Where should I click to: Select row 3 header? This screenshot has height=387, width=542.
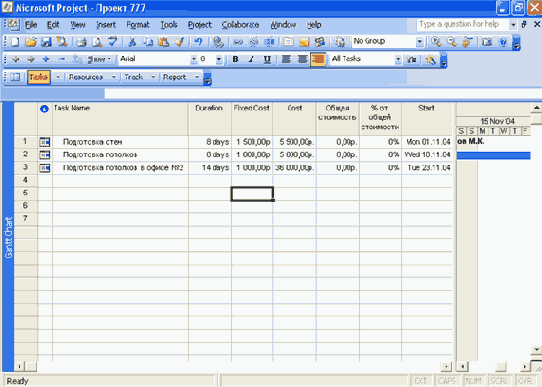26,168
